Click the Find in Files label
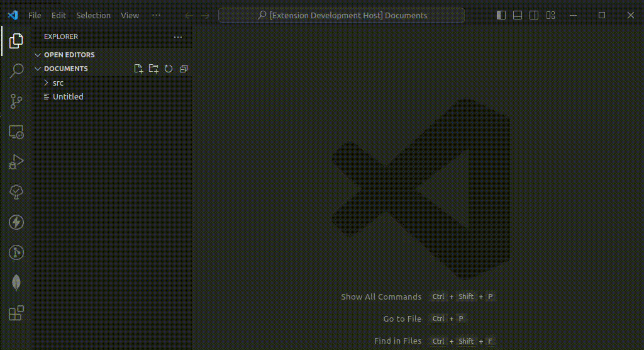The image size is (644, 350). coord(397,341)
